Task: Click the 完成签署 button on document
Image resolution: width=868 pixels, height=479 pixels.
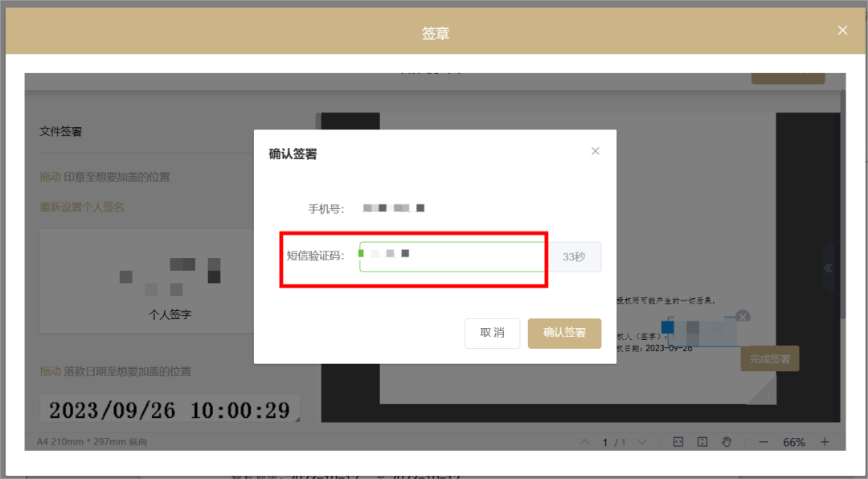Action: coord(769,358)
